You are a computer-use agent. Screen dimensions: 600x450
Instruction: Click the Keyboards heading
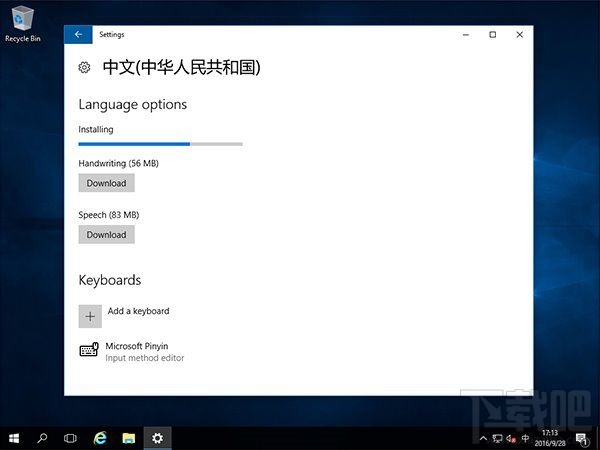[110, 280]
